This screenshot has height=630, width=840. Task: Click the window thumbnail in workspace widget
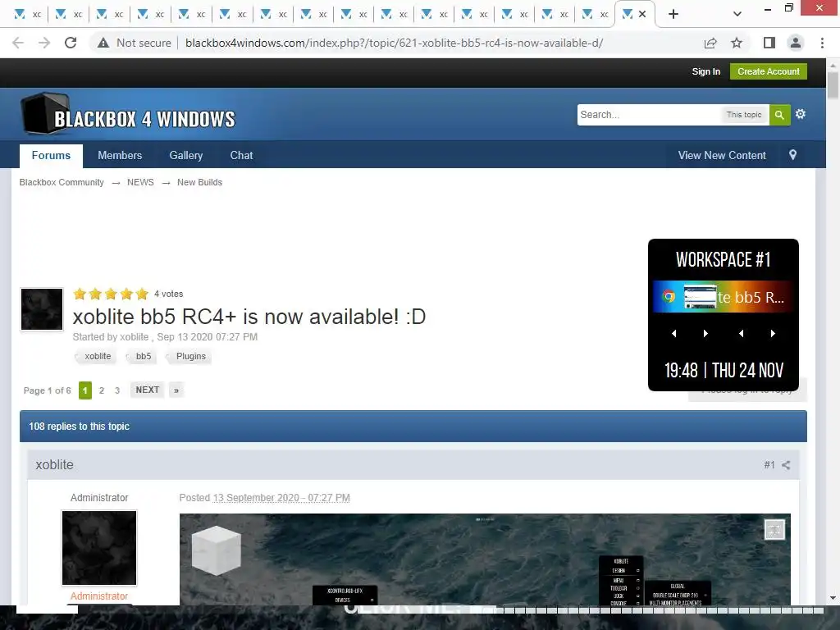[x=700, y=297]
